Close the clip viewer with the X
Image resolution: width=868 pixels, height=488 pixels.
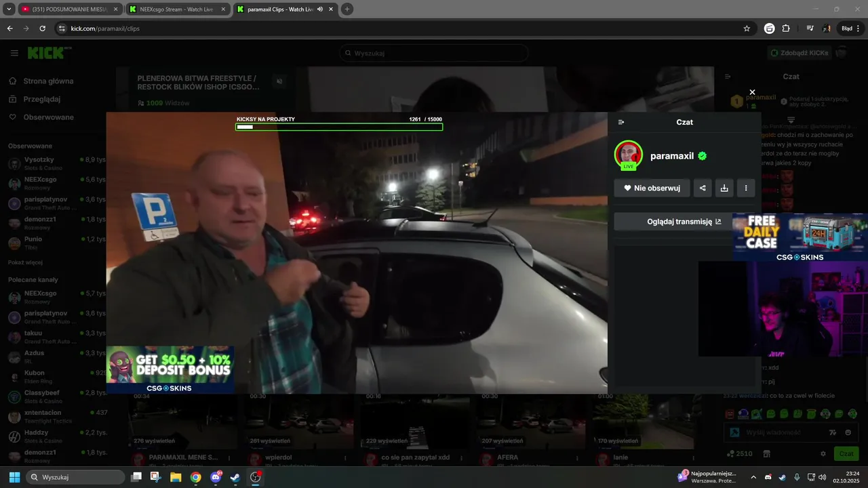(752, 92)
